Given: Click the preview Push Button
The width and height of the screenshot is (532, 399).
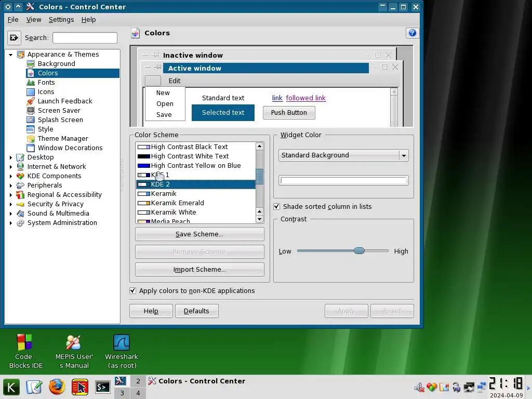Looking at the screenshot, I should pyautogui.click(x=289, y=113).
